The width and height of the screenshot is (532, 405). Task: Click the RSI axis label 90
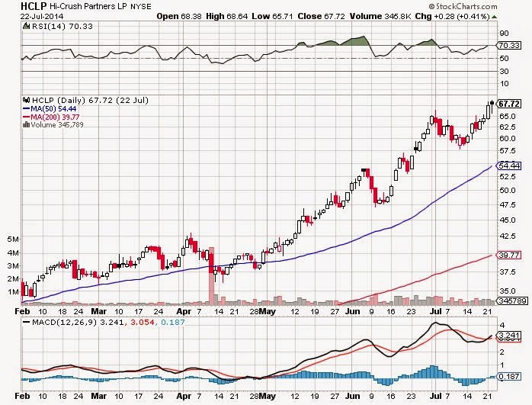(x=504, y=34)
